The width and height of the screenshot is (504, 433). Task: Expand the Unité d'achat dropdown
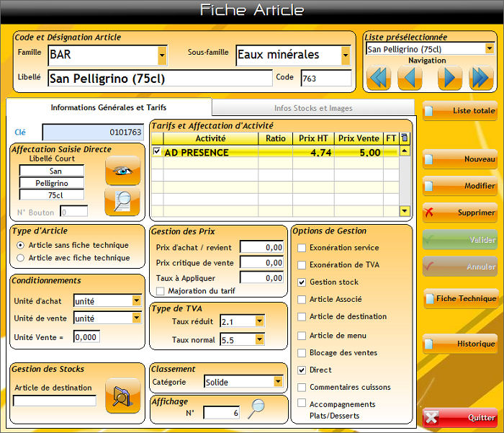point(136,301)
